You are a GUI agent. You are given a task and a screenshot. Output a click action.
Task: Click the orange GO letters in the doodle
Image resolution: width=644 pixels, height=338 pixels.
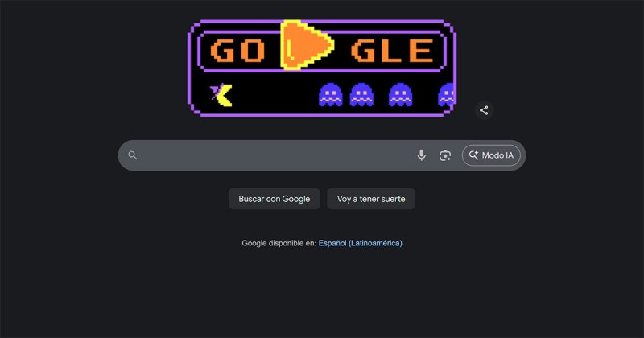(237, 51)
